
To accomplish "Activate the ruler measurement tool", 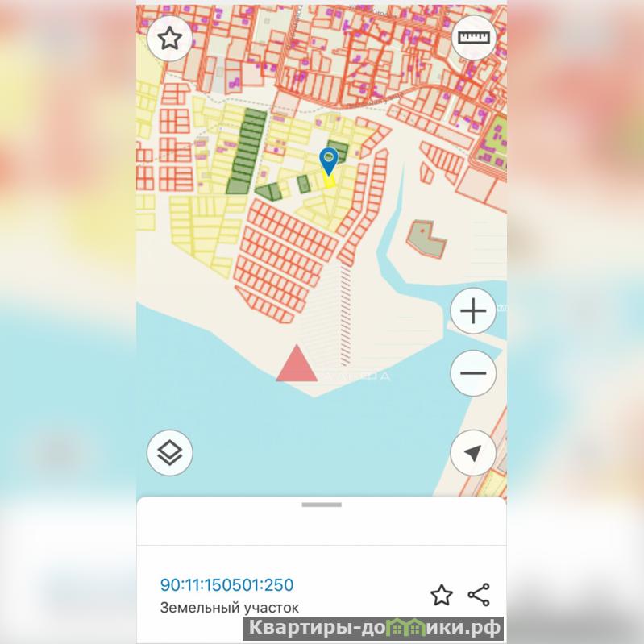I will [474, 38].
